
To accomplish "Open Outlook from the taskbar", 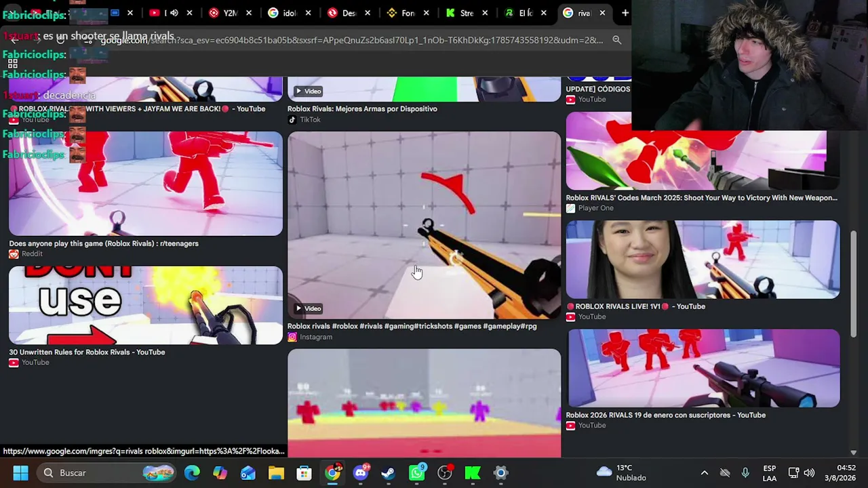I will (248, 472).
